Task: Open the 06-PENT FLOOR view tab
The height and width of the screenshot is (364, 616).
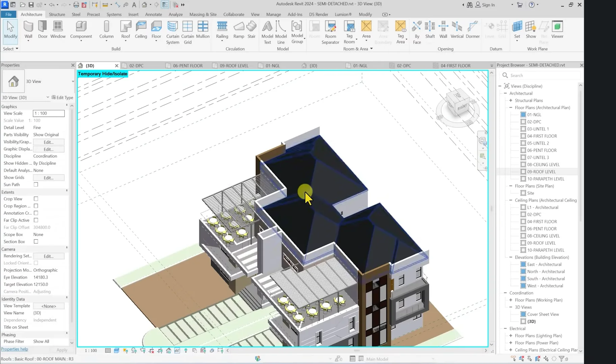Action: tap(187, 65)
